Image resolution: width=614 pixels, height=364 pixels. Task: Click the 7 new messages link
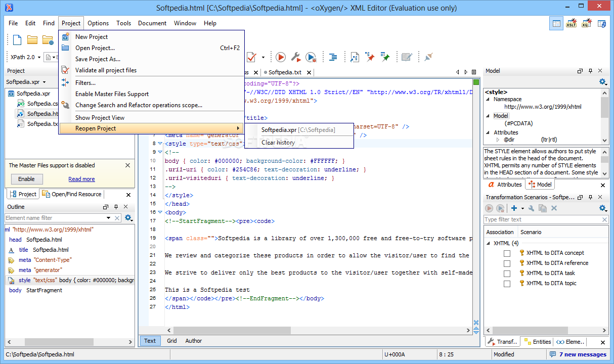pyautogui.click(x=583, y=354)
